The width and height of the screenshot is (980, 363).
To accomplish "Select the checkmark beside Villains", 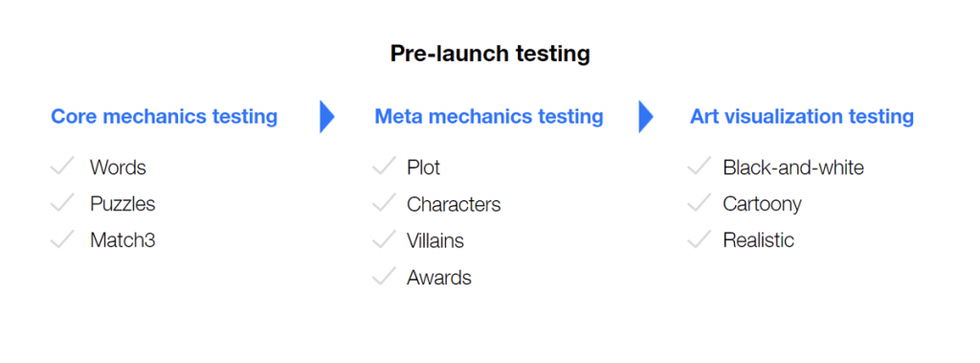I will (x=384, y=239).
